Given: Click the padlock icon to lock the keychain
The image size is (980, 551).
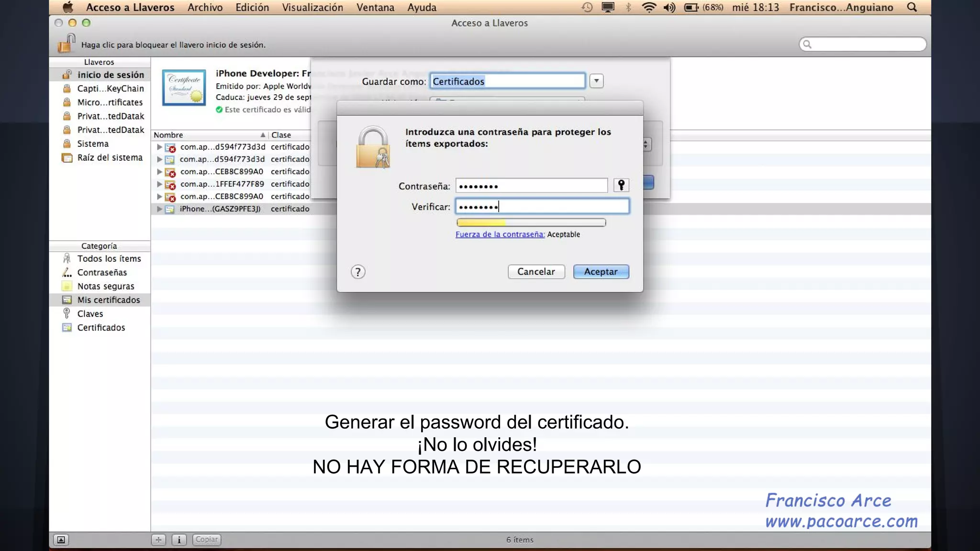Looking at the screenshot, I should click(67, 43).
